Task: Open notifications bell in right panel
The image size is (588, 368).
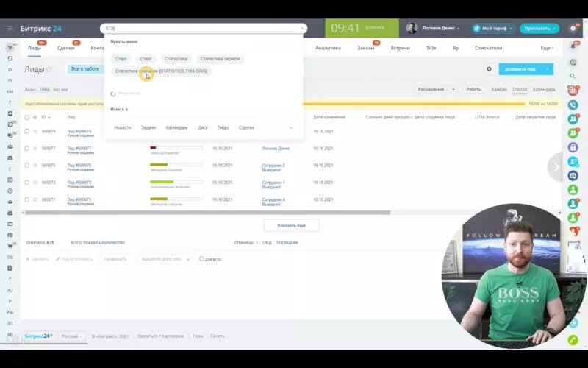Action: [x=573, y=46]
